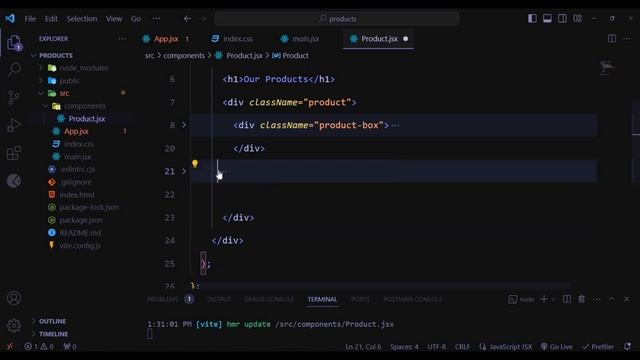Click the products command center search box
This screenshot has width=640, height=360.
pyautogui.click(x=337, y=19)
